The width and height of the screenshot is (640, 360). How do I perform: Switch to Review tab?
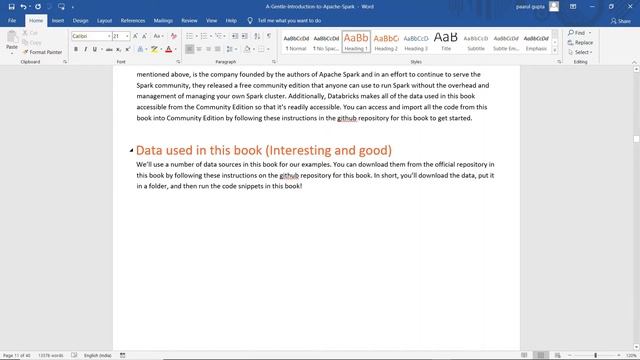(x=189, y=21)
